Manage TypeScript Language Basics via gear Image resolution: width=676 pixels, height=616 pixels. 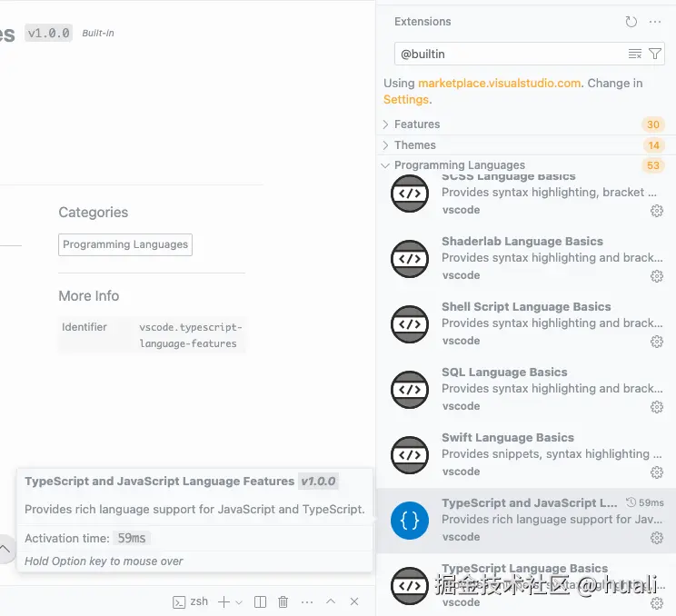point(657,603)
